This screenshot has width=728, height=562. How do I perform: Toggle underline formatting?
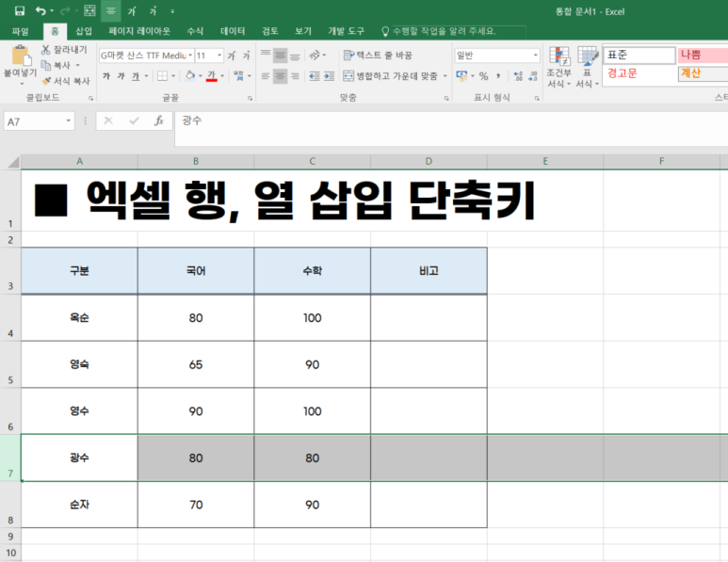pyautogui.click(x=135, y=75)
